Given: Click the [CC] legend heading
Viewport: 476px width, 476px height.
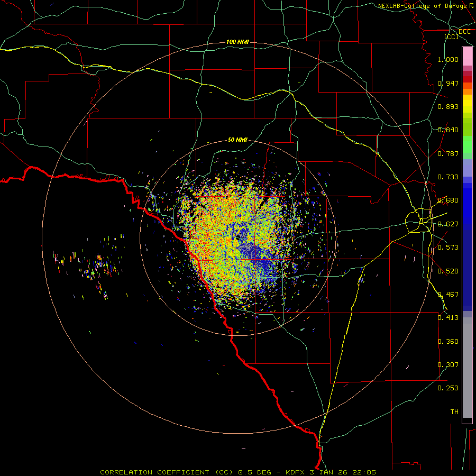Looking at the screenshot, I should click(x=452, y=36).
